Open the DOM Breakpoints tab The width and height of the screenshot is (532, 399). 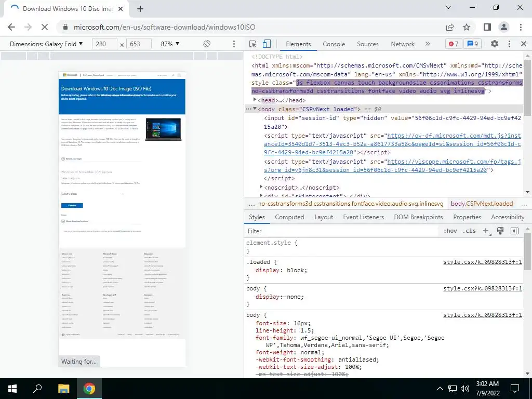coord(418,217)
